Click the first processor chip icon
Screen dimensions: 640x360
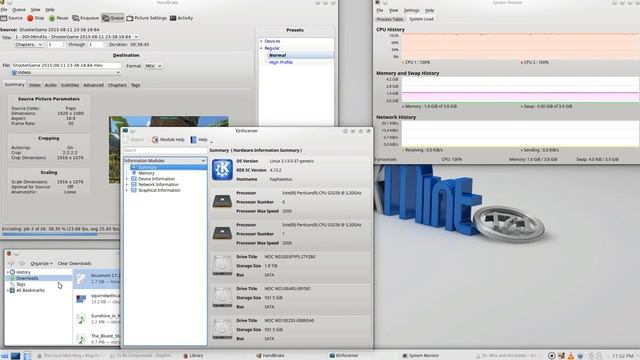tap(222, 201)
